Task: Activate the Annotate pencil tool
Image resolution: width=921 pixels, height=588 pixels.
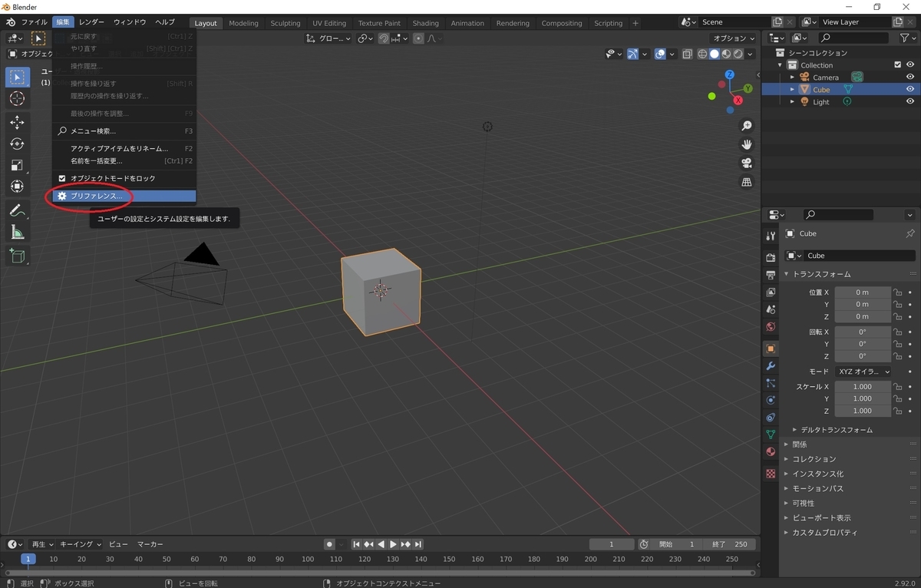Action: (x=17, y=210)
